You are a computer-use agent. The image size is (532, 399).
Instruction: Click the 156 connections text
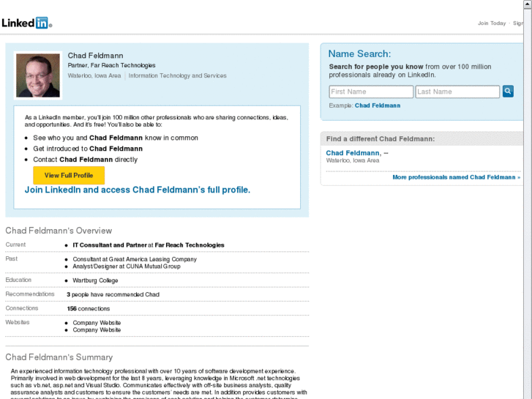pyautogui.click(x=89, y=309)
